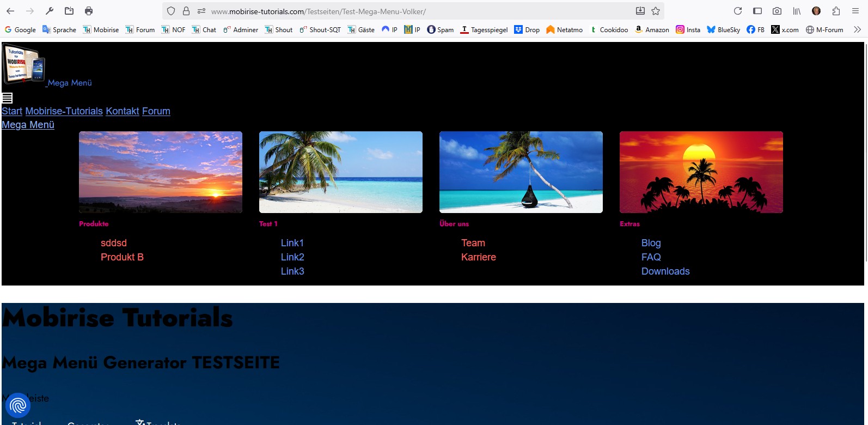This screenshot has width=868, height=425.
Task: Open the Sprache bookmark
Action: (x=59, y=30)
